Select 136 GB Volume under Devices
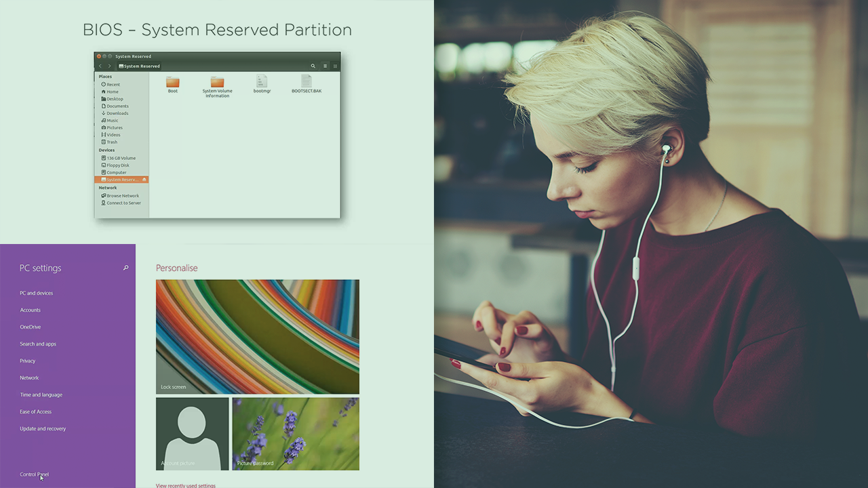Viewport: 868px width, 488px height. 121,158
